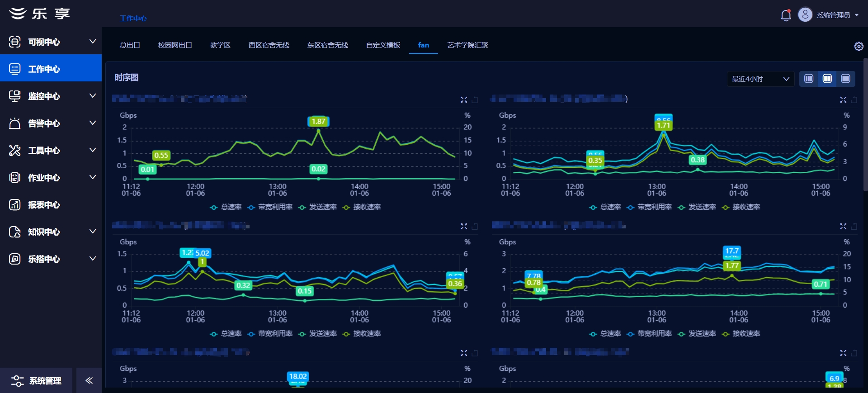The height and width of the screenshot is (393, 868).
Task: Toggle 接收速率 legend in the 1.87 peak chart
Action: 362,207
